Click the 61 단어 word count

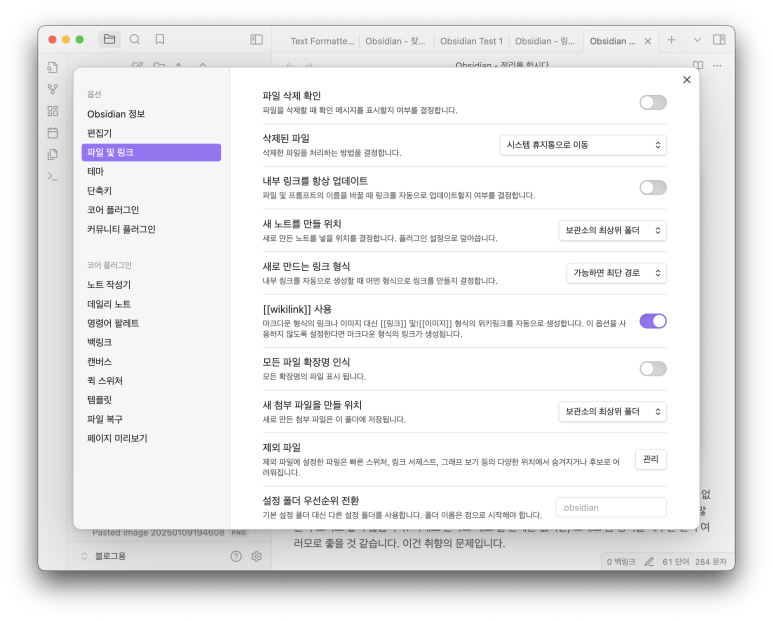pos(675,562)
